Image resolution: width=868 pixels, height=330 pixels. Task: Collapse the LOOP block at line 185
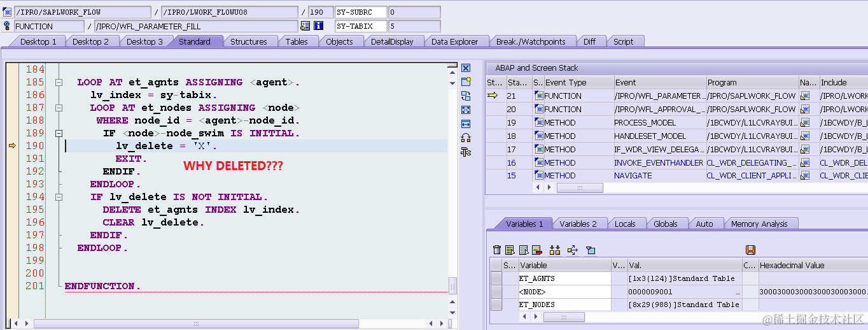(x=59, y=82)
